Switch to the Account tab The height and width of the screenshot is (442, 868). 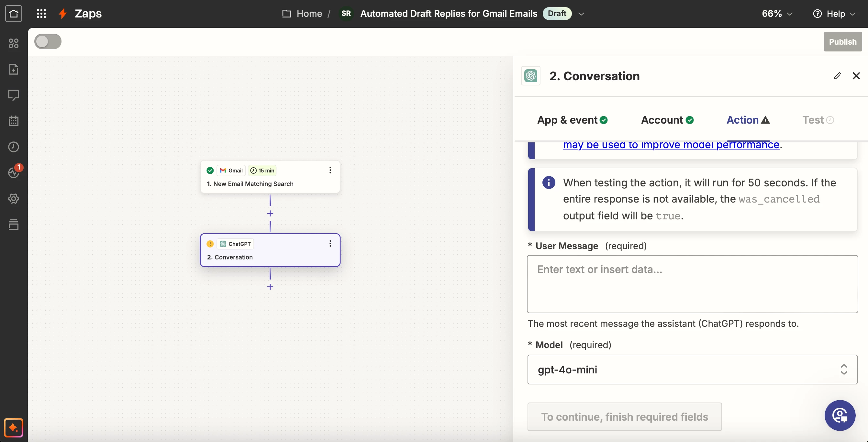667,120
